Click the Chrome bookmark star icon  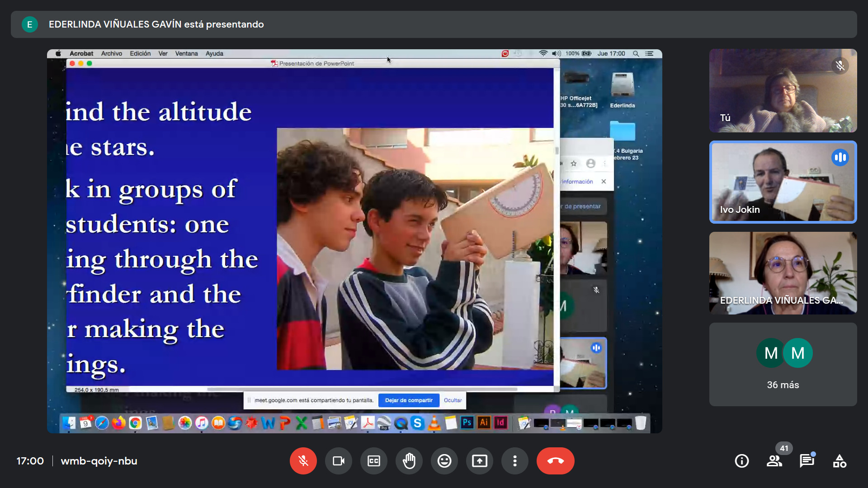click(574, 164)
